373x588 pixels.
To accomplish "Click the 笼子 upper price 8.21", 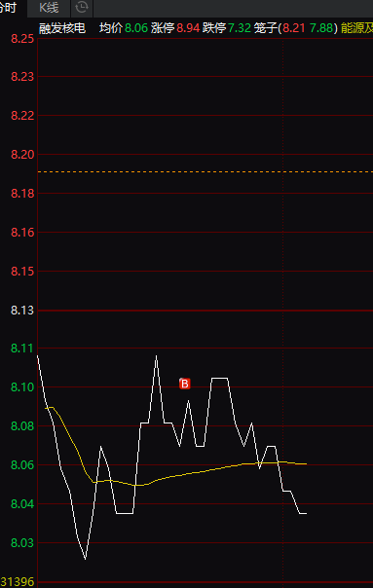I will (x=294, y=28).
